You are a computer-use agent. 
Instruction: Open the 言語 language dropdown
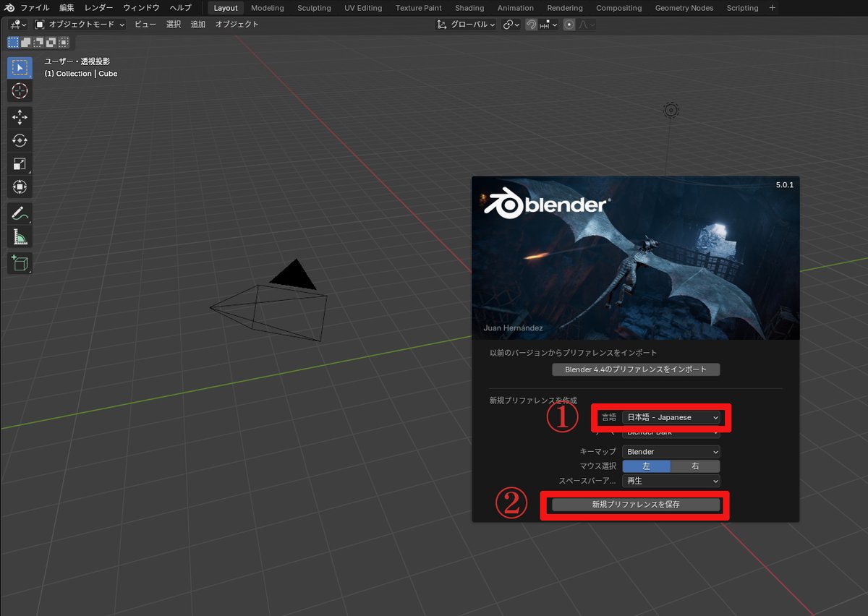671,417
